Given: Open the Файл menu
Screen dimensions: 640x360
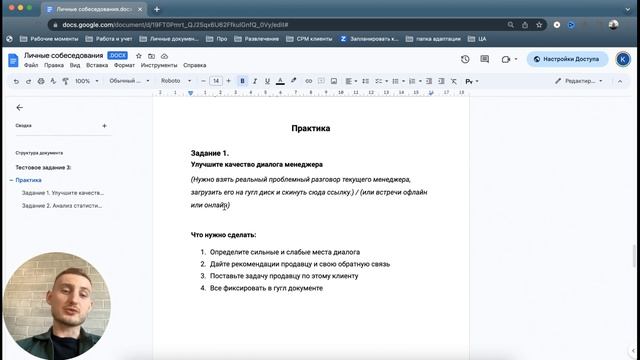Looking at the screenshot, I should (x=31, y=65).
